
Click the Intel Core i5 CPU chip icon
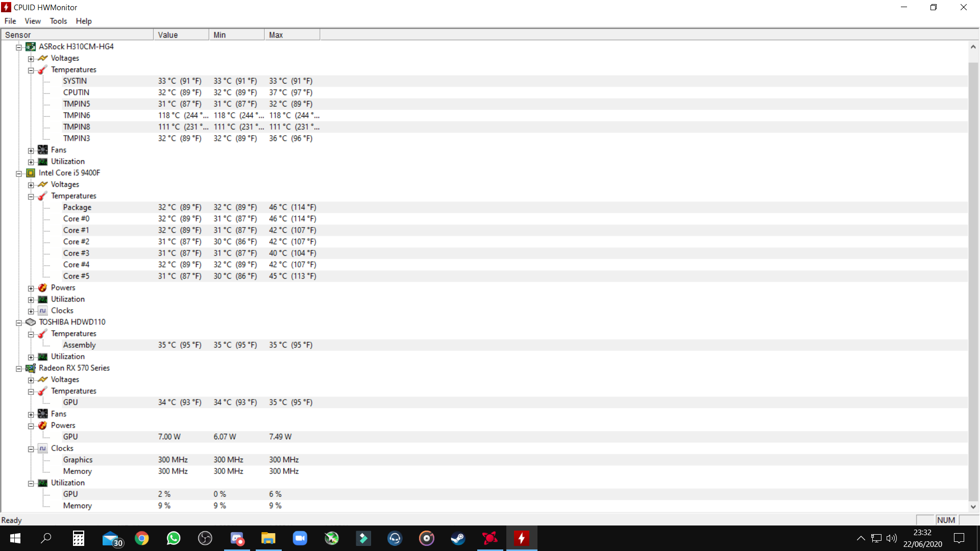(31, 173)
